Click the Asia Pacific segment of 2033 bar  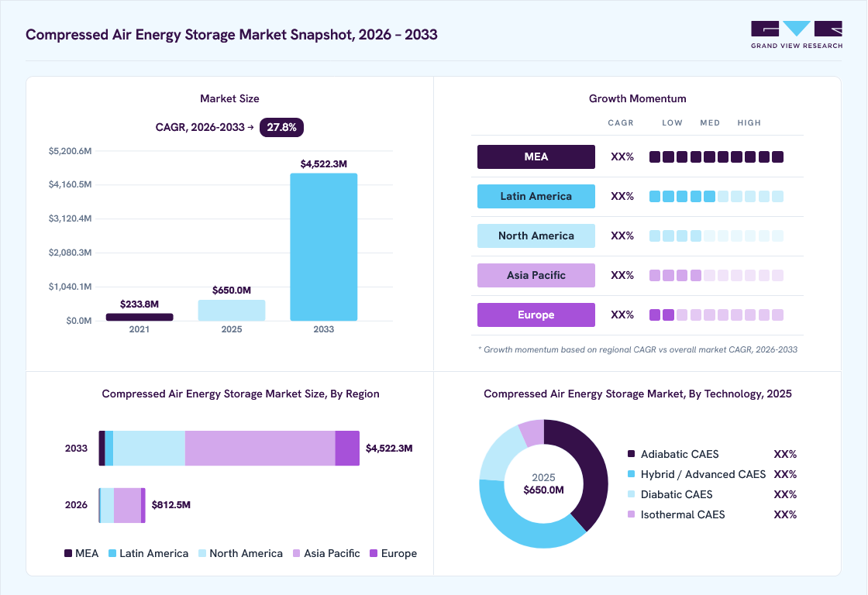coord(260,449)
